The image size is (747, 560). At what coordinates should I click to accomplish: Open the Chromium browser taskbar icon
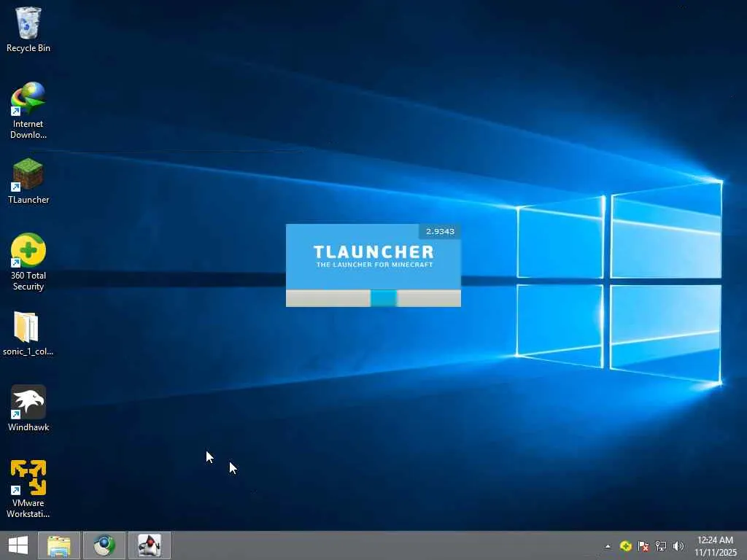pos(104,545)
